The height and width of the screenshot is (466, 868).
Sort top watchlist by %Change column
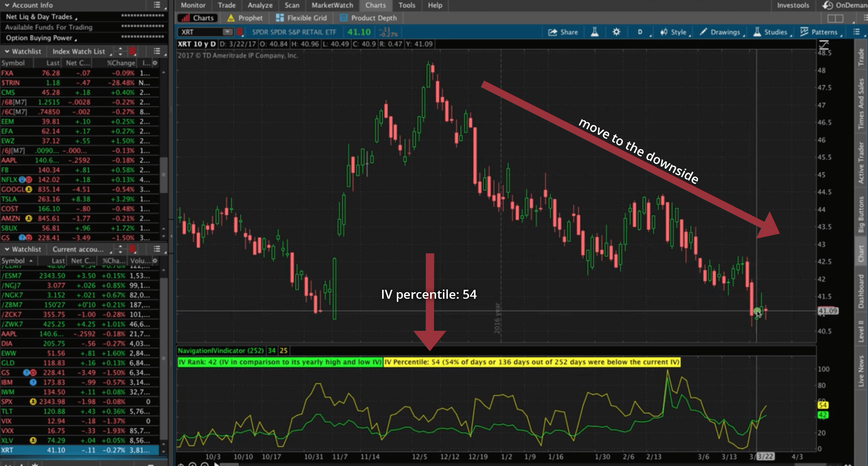tap(121, 63)
